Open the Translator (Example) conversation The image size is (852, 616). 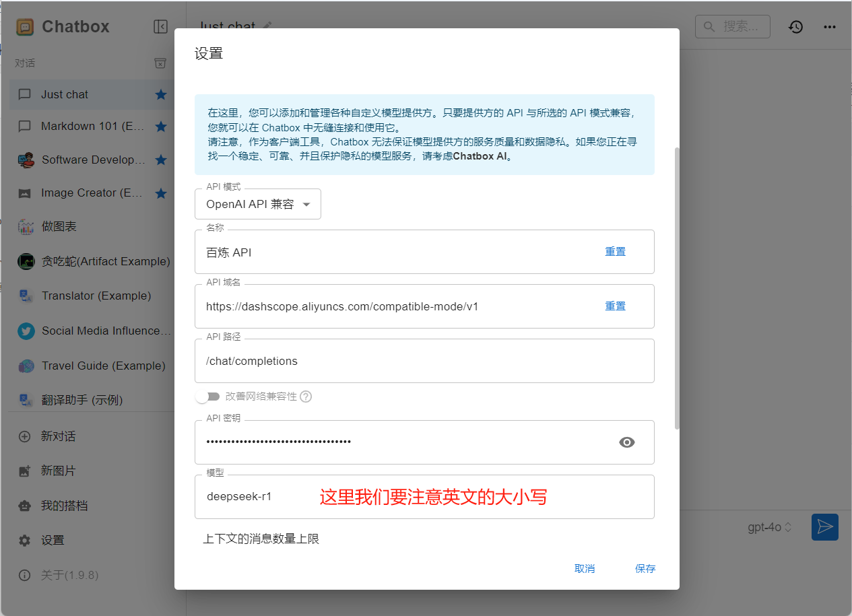(x=92, y=296)
